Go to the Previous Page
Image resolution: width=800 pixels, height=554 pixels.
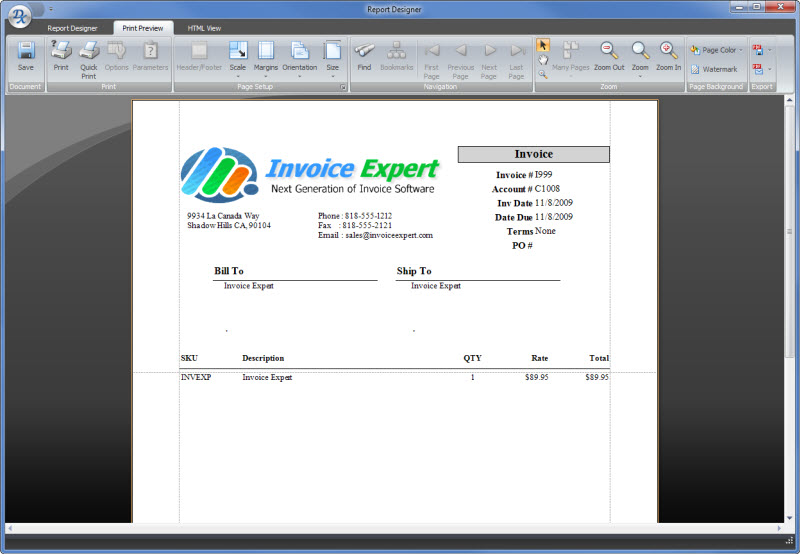click(461, 60)
